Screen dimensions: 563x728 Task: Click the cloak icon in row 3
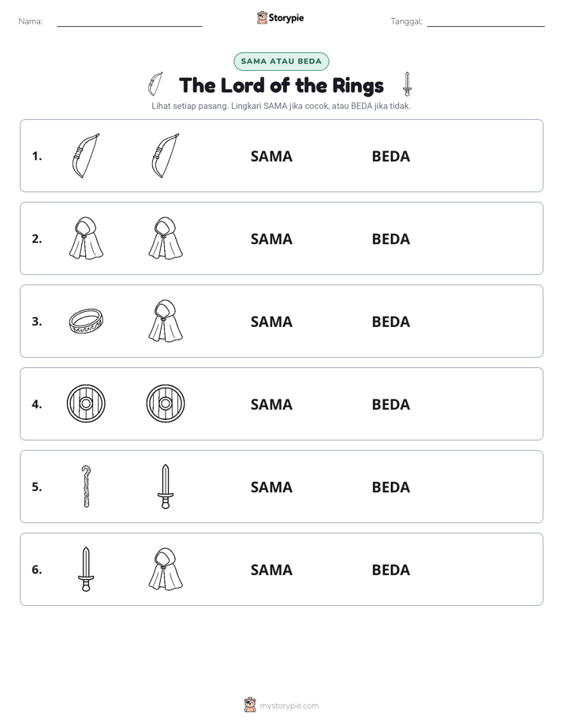tap(166, 321)
